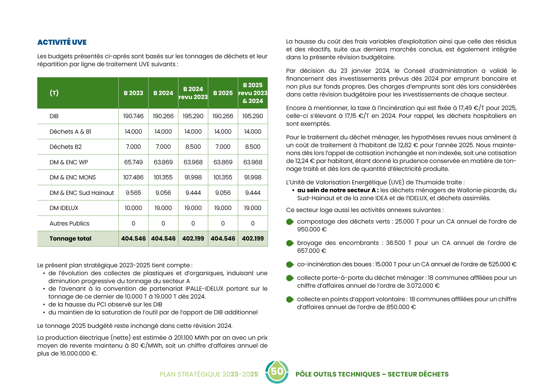
Task: Click green bullet beside broyage des encombrants
Action: pos(290,243)
